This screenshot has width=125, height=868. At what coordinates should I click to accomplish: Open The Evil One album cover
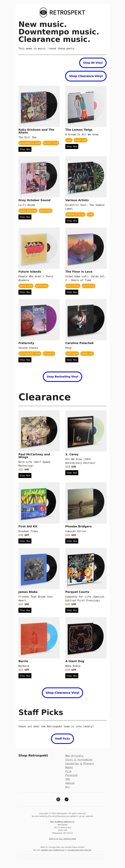point(39,106)
